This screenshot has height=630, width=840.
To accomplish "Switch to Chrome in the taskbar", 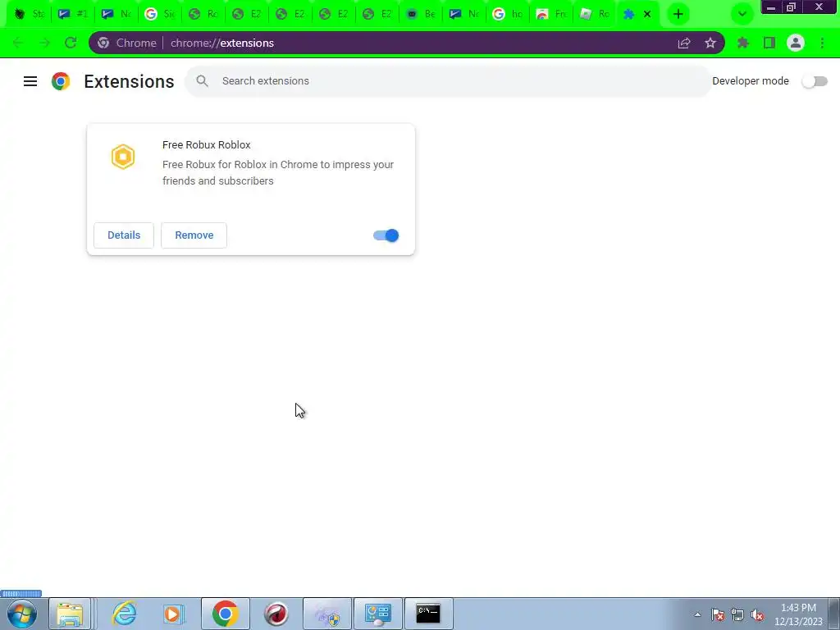I will coord(225,614).
